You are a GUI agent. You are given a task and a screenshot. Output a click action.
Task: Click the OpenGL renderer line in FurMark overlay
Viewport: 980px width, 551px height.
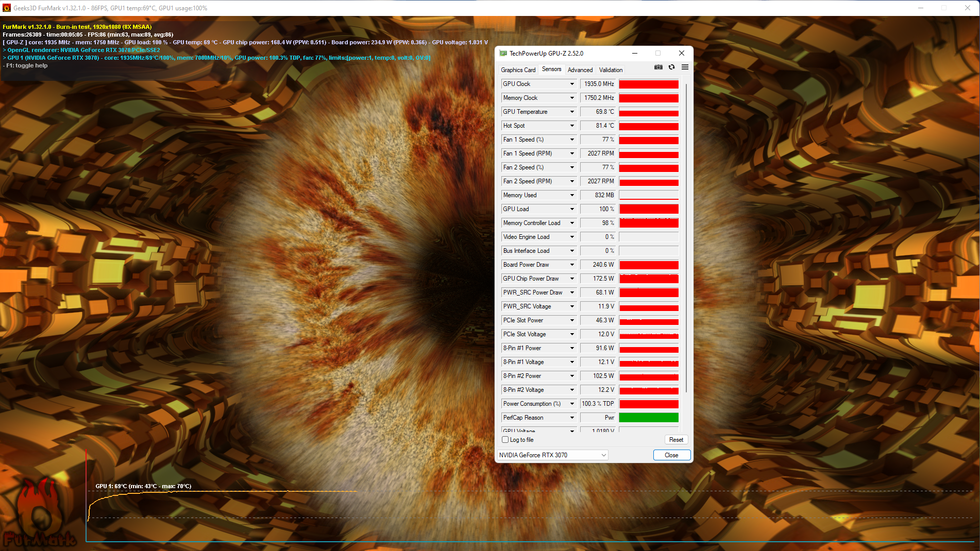pos(82,50)
